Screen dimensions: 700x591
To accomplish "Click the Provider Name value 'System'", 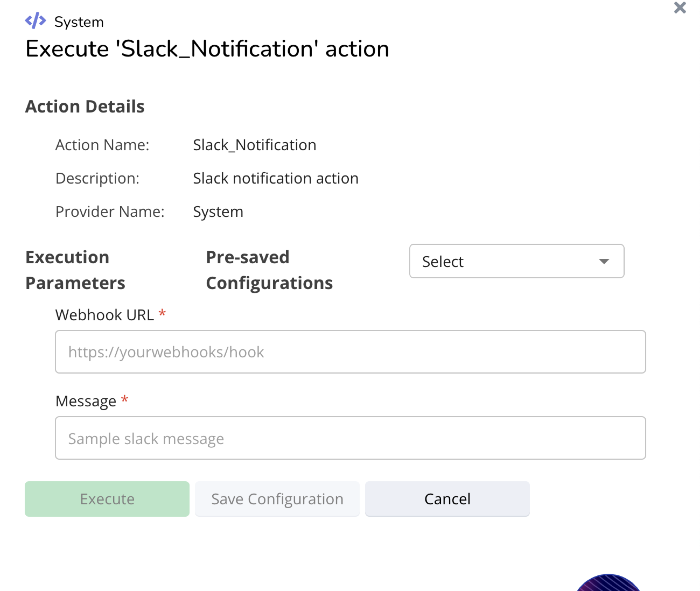I will [x=218, y=212].
